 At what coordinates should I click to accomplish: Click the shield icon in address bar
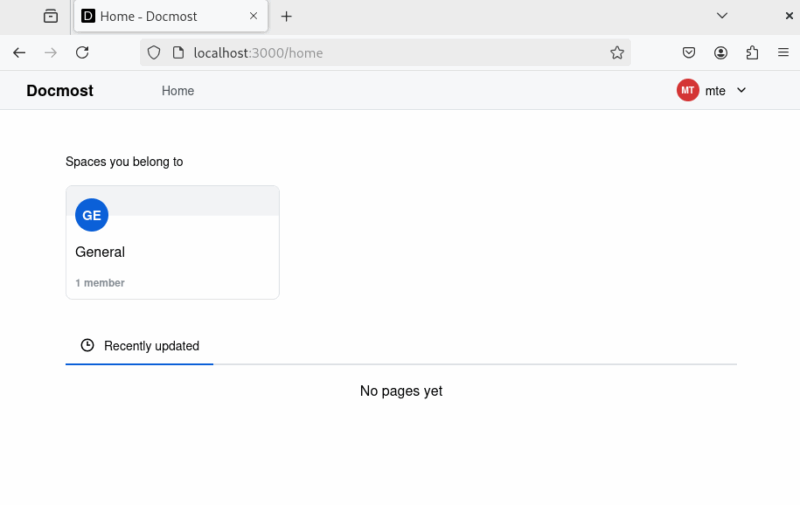coord(154,53)
